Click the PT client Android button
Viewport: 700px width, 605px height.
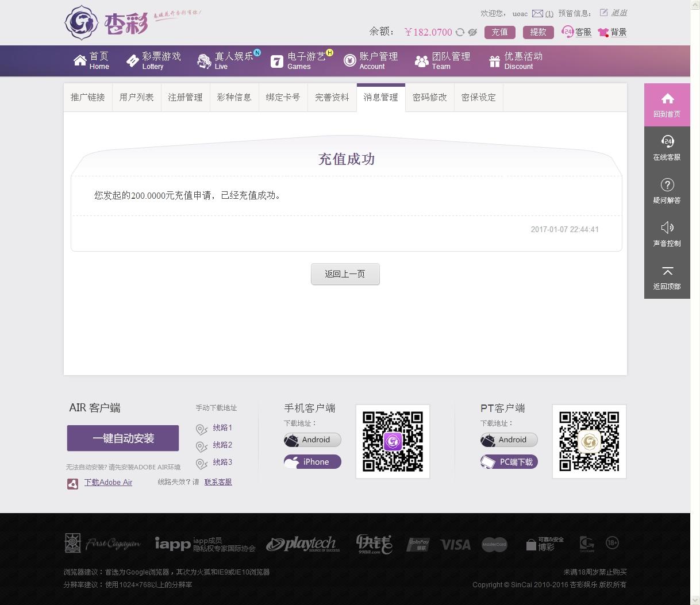[x=509, y=440]
